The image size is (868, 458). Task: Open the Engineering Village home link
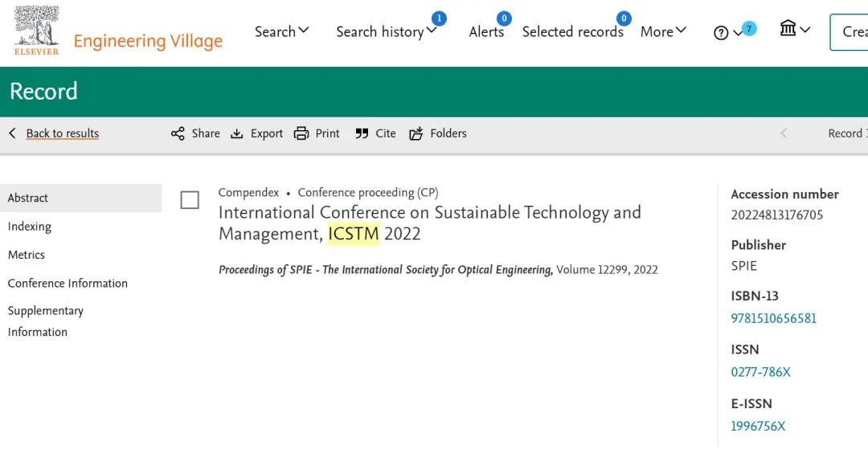coord(148,41)
